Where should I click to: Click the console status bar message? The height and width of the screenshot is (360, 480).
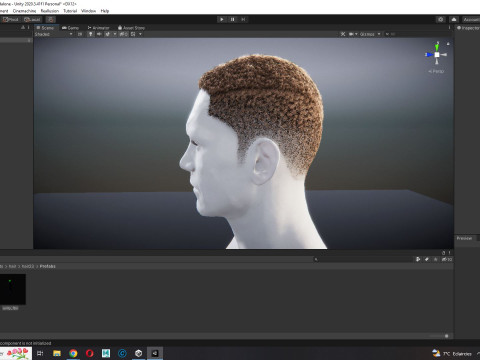(x=25, y=343)
